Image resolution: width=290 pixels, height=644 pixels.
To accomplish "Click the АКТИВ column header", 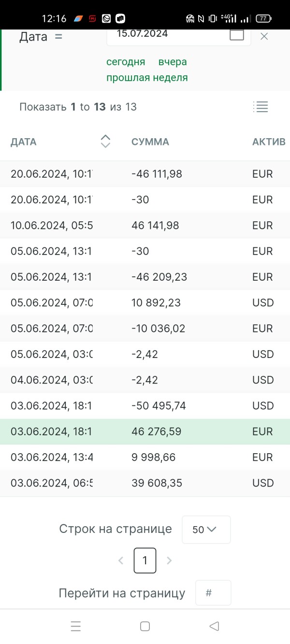I will (269, 142).
